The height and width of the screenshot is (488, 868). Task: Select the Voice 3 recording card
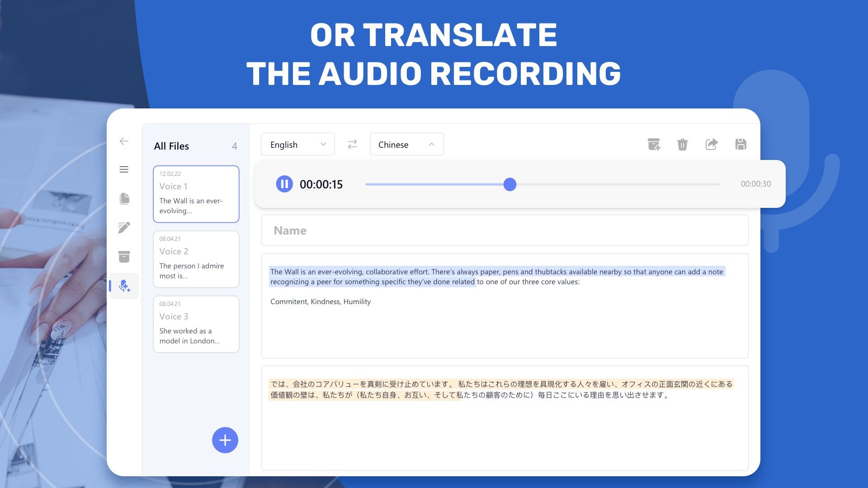click(x=196, y=324)
